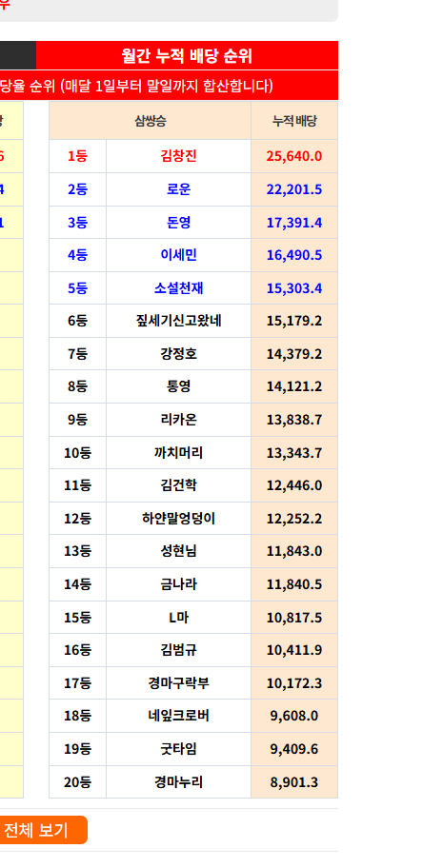Open the 이세민 ranking entry

pos(178,255)
